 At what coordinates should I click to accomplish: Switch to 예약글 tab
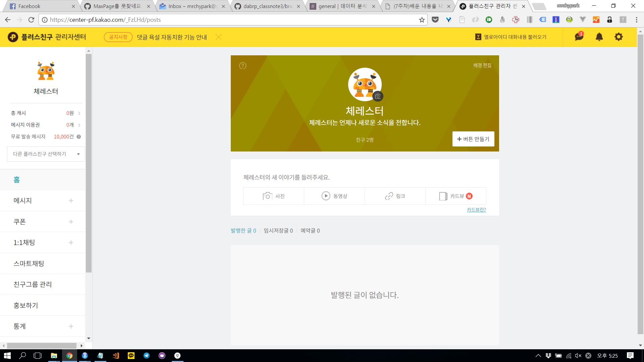tap(310, 231)
